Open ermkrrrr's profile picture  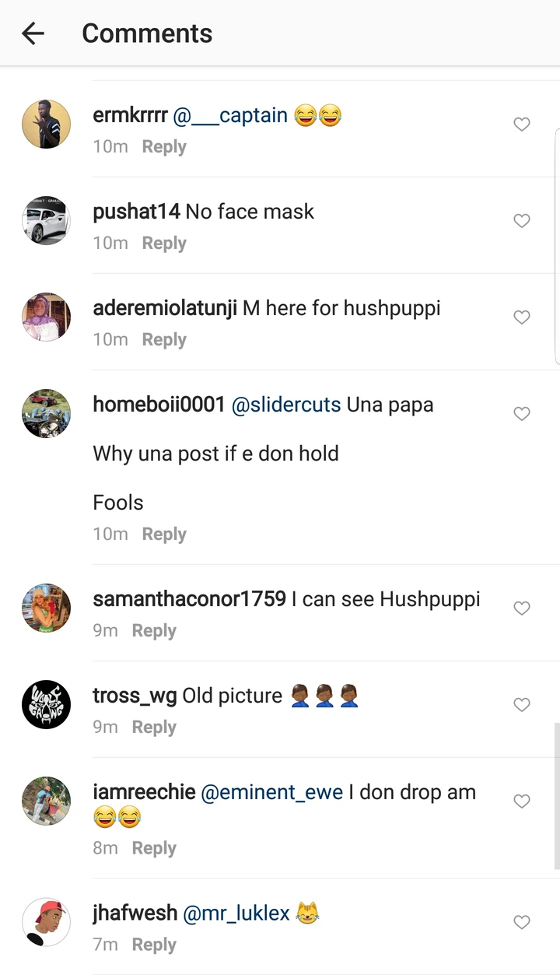46,125
